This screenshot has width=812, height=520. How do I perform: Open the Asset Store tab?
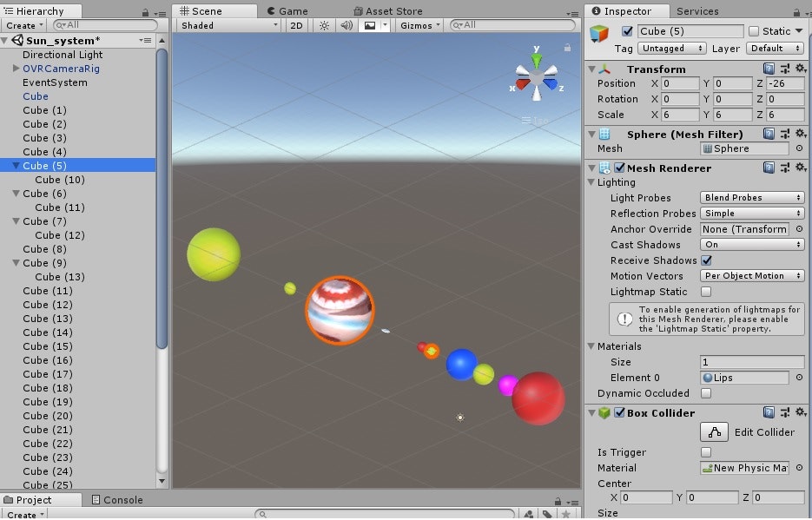coord(388,11)
